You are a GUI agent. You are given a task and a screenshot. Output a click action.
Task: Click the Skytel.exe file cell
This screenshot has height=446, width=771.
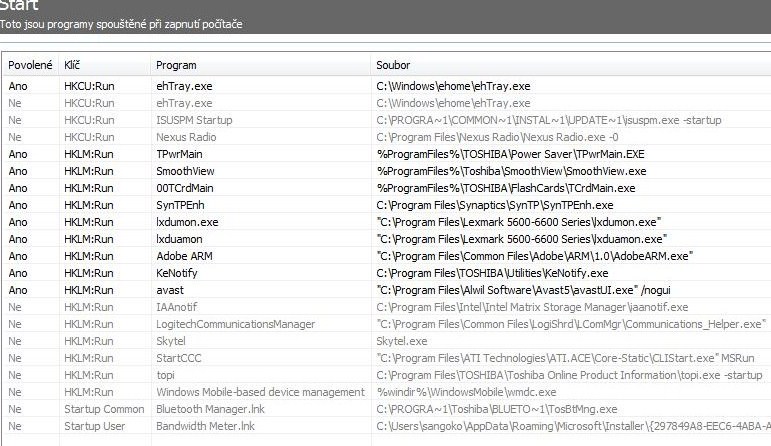coord(402,341)
